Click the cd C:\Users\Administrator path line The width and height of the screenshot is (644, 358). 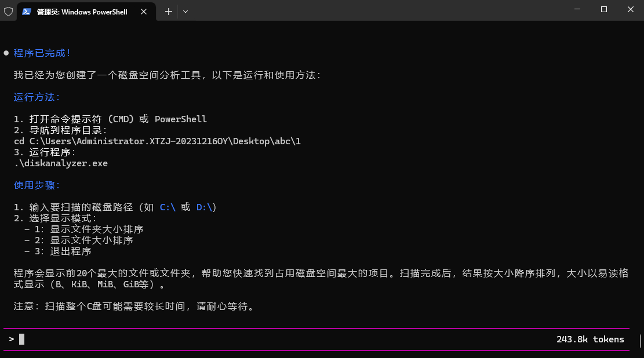[157, 141]
